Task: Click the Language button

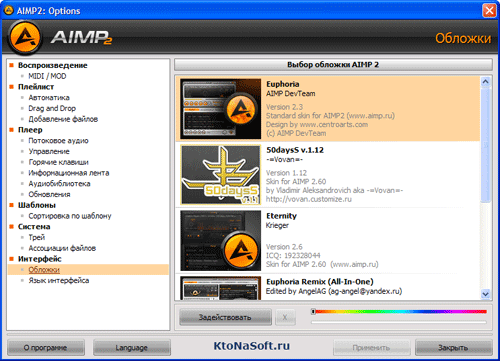Action: click(132, 348)
